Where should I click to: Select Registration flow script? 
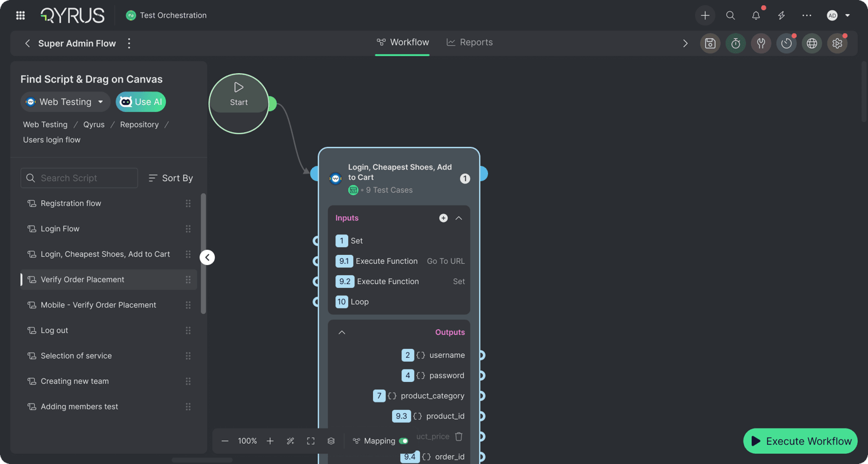coord(109,203)
